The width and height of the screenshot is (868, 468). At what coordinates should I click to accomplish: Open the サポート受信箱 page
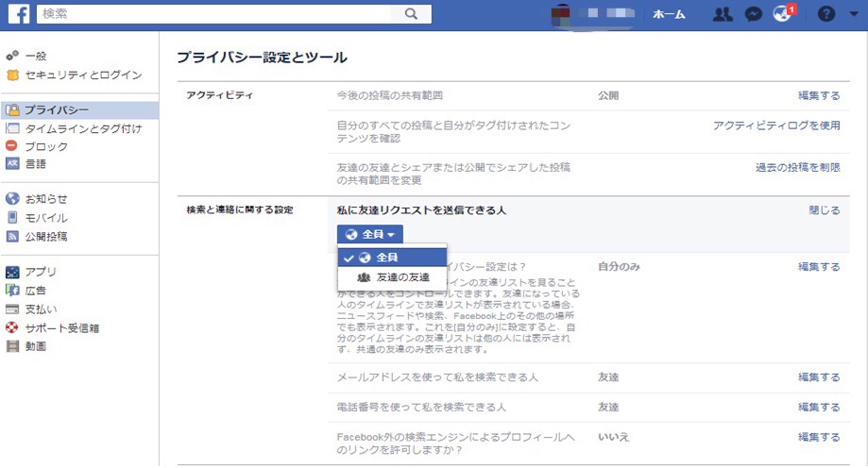[62, 328]
